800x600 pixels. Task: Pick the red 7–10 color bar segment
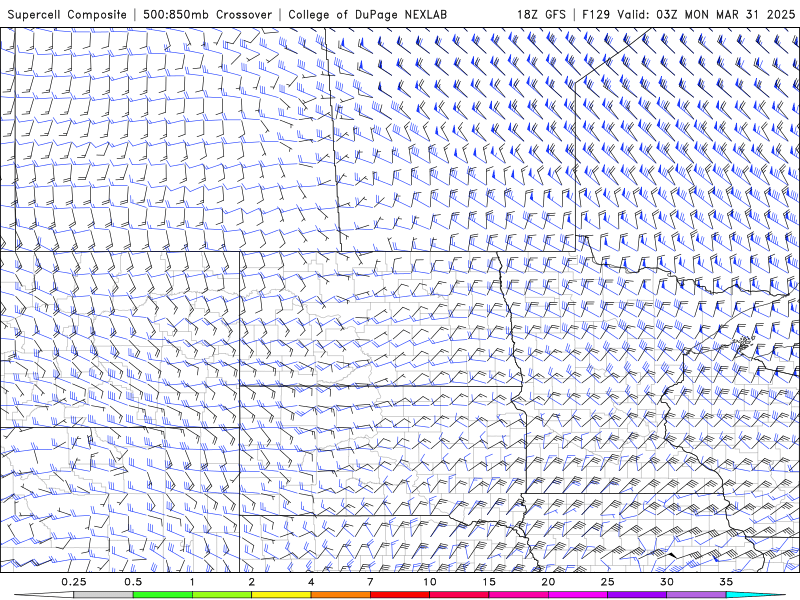pos(399,595)
